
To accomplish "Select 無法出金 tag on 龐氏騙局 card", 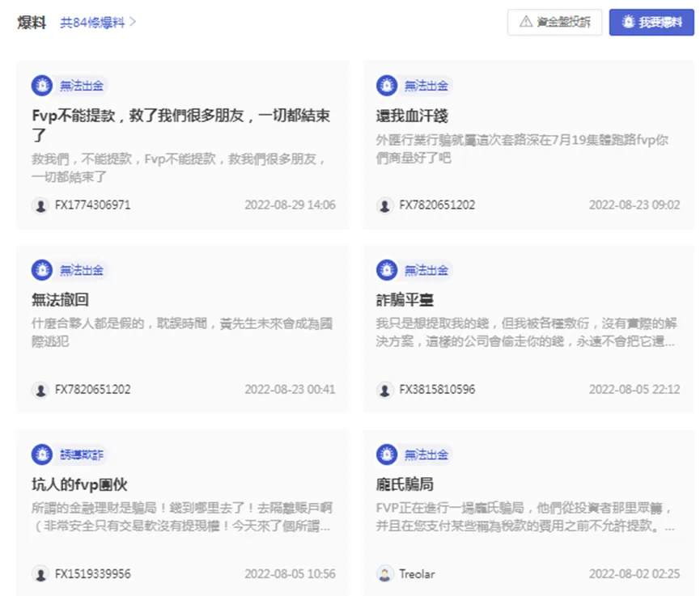I will coord(426,455).
